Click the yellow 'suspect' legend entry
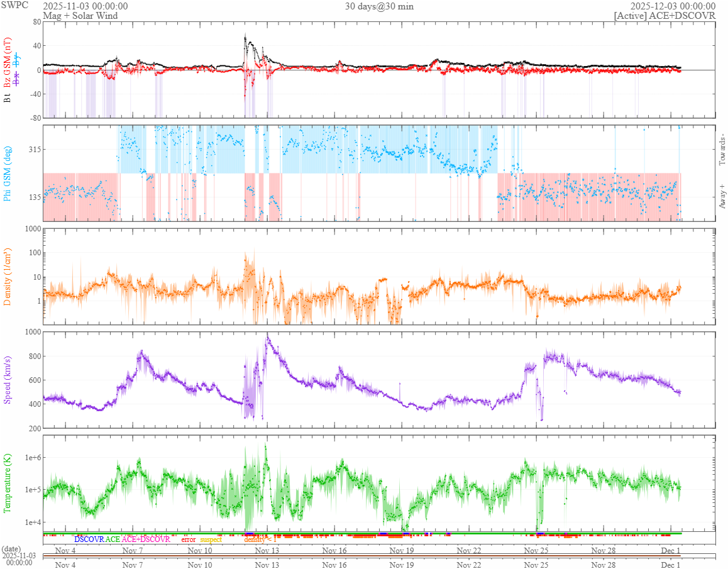 point(211,539)
